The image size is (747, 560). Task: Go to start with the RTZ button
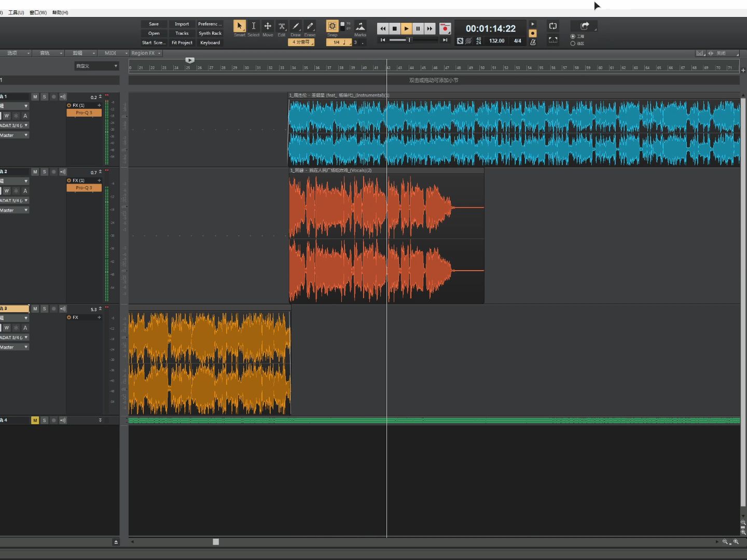tap(383, 40)
